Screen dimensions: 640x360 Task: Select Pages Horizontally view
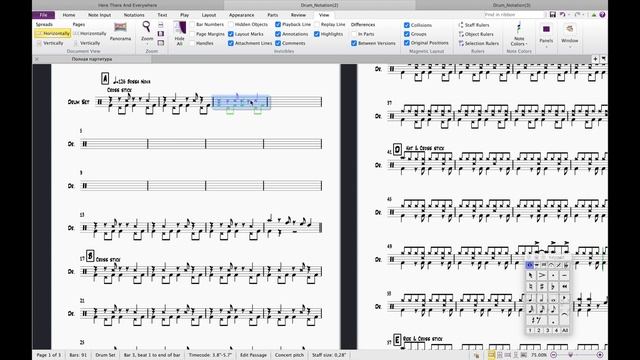click(x=90, y=33)
